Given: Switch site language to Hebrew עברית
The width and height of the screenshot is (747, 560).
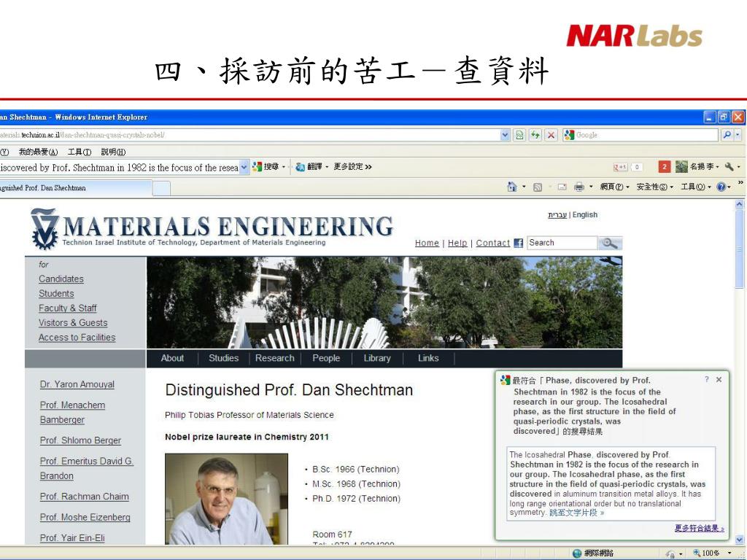Looking at the screenshot, I should 557,215.
